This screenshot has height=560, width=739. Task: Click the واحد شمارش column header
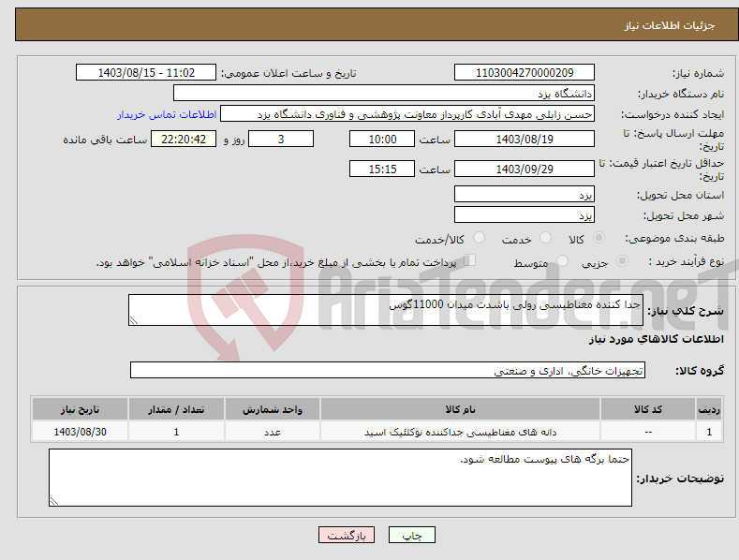point(273,408)
